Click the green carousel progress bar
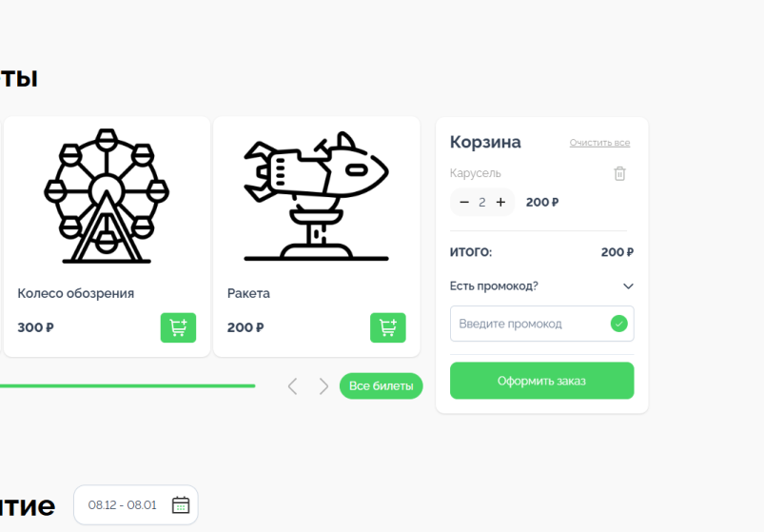764x532 pixels. click(127, 385)
